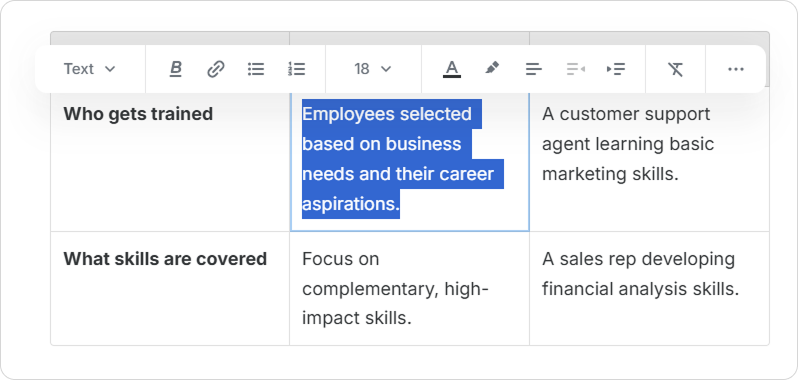Toggle bold formatting on selected text
798x380 pixels.
click(176, 69)
